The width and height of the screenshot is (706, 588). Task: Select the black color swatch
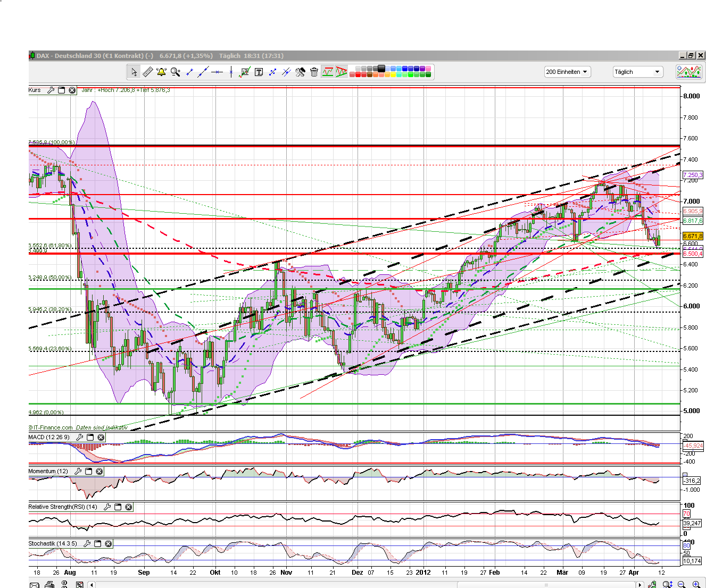point(381,69)
